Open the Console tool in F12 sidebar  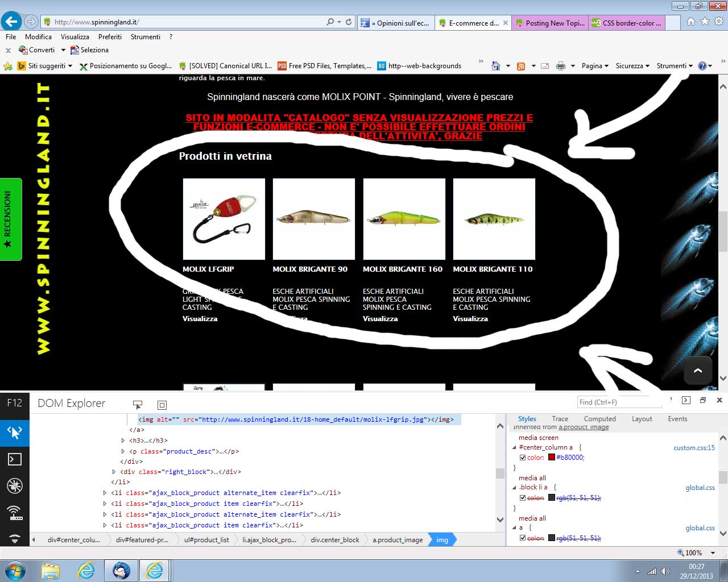(x=14, y=459)
